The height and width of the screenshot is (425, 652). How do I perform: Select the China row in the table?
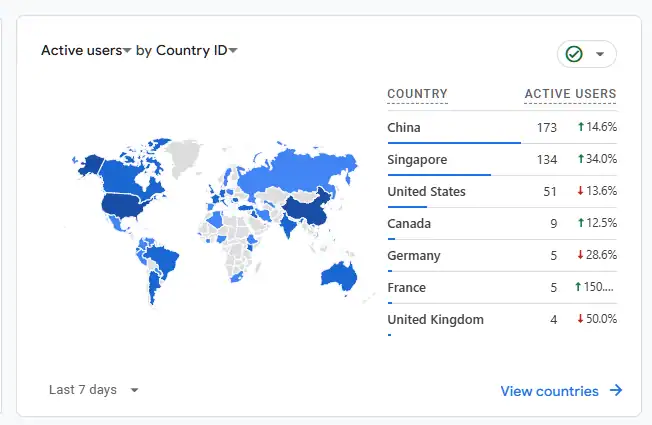[404, 128]
